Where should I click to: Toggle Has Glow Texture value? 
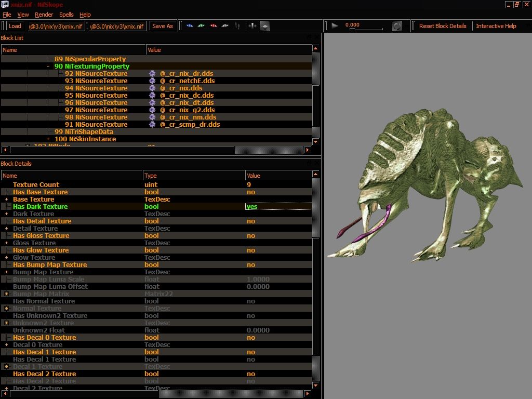tap(251, 250)
